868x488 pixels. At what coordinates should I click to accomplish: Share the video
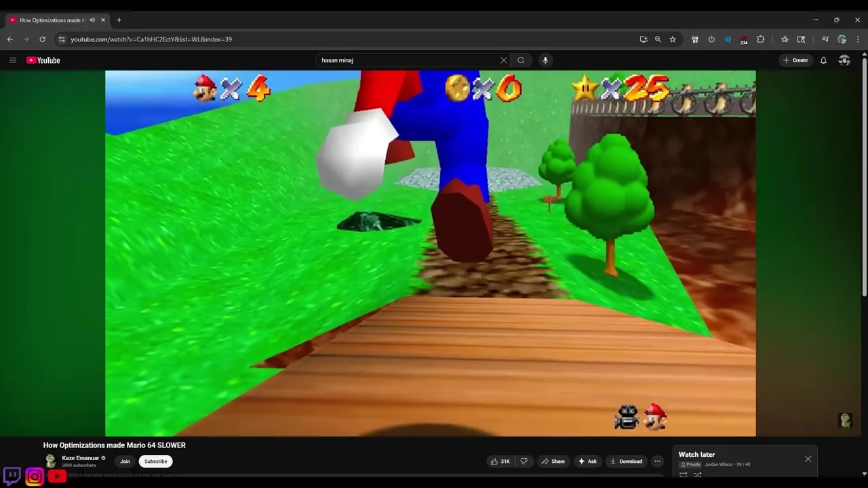pyautogui.click(x=553, y=462)
